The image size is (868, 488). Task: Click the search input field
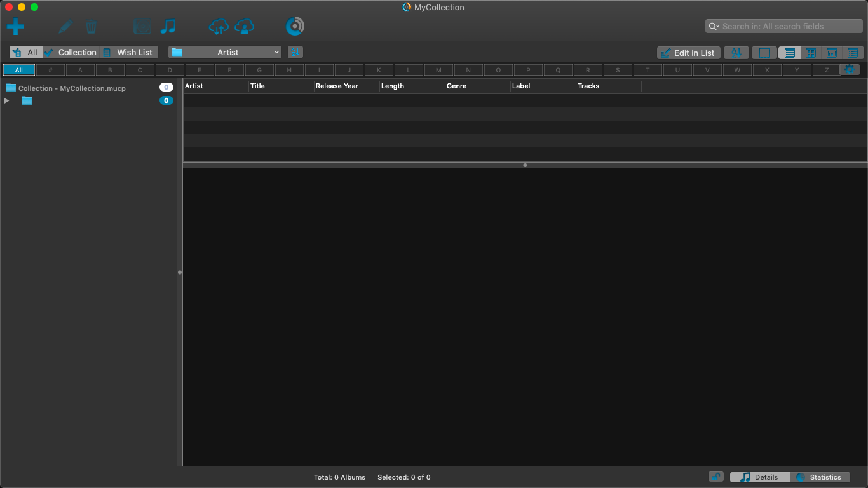click(x=784, y=26)
